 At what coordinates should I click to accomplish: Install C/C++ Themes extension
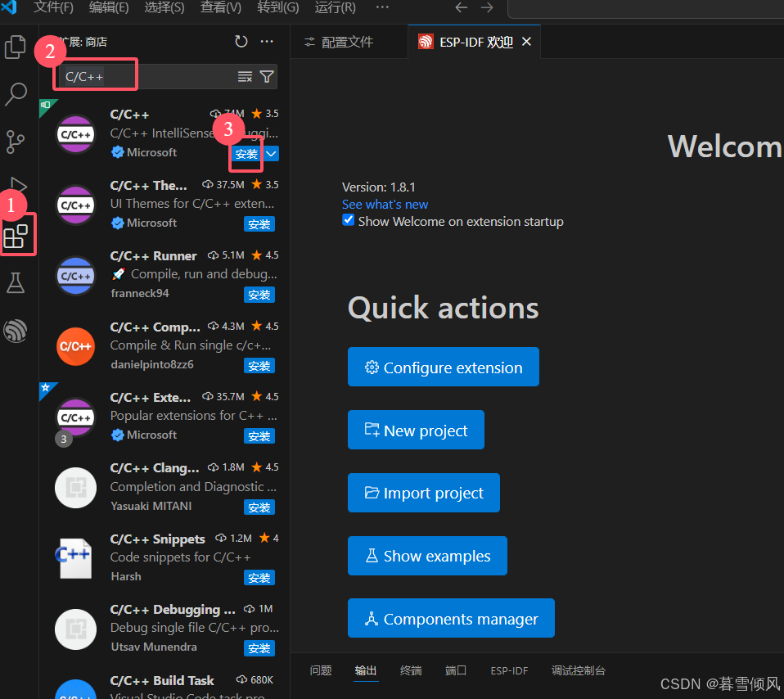pos(259,224)
